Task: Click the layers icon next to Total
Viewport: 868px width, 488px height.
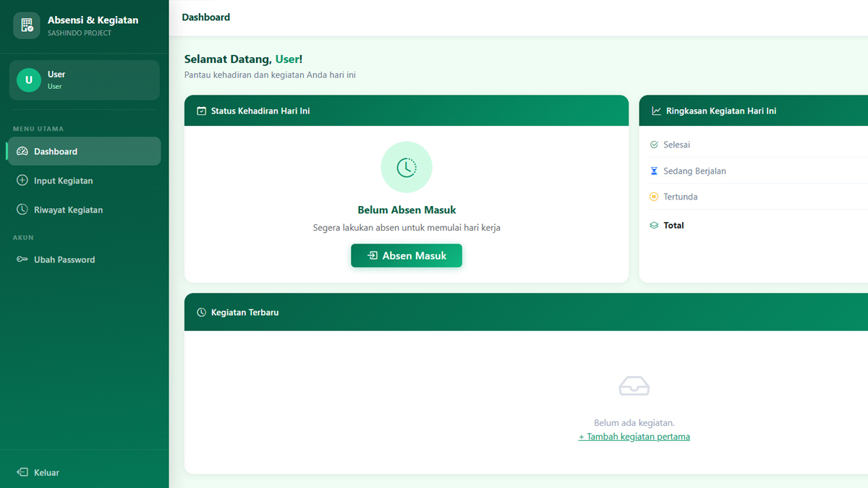Action: (x=654, y=226)
